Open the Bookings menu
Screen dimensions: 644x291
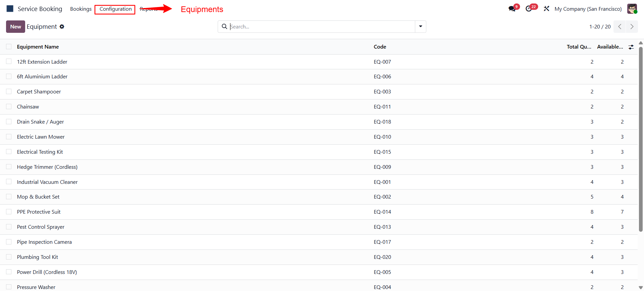pyautogui.click(x=81, y=9)
